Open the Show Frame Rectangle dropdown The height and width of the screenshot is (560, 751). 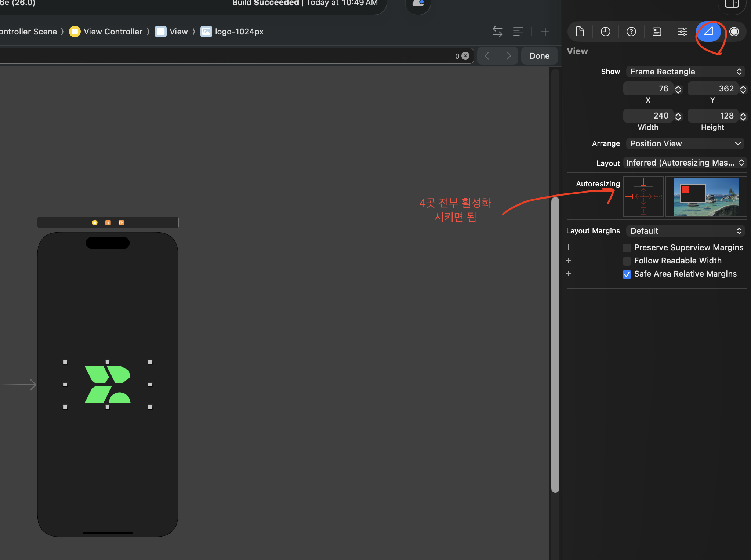685,72
